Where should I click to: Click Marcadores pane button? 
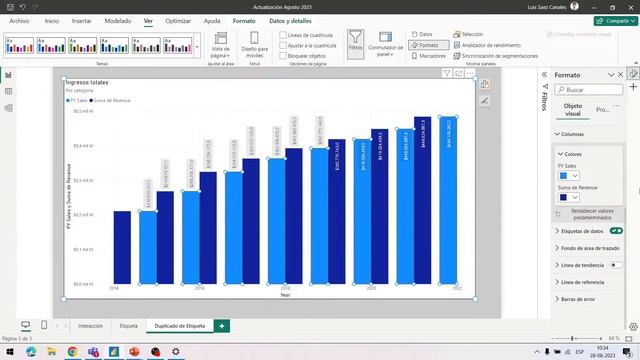coord(429,56)
